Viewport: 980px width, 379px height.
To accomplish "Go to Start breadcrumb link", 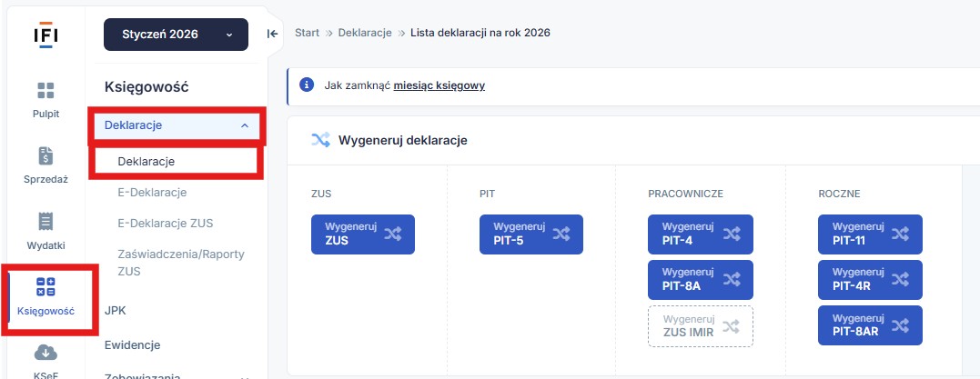I will tap(307, 33).
